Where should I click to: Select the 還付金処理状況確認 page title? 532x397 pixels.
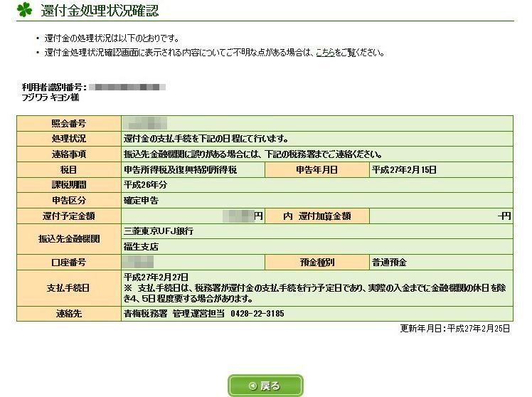(100, 10)
